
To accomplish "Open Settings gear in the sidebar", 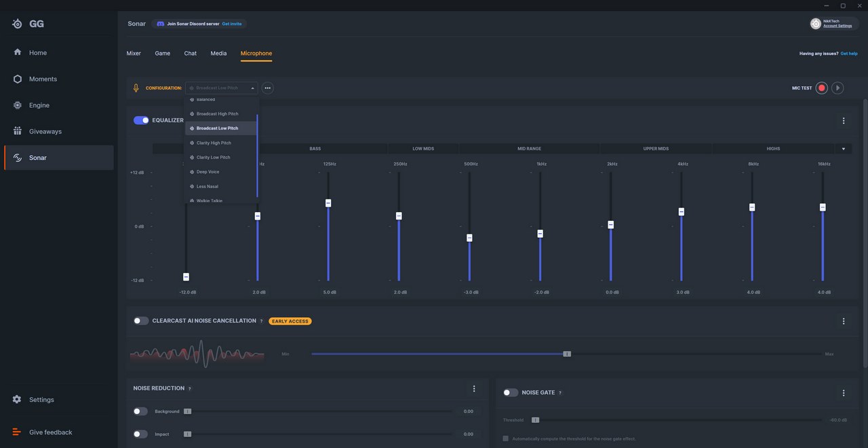I will coord(17,400).
